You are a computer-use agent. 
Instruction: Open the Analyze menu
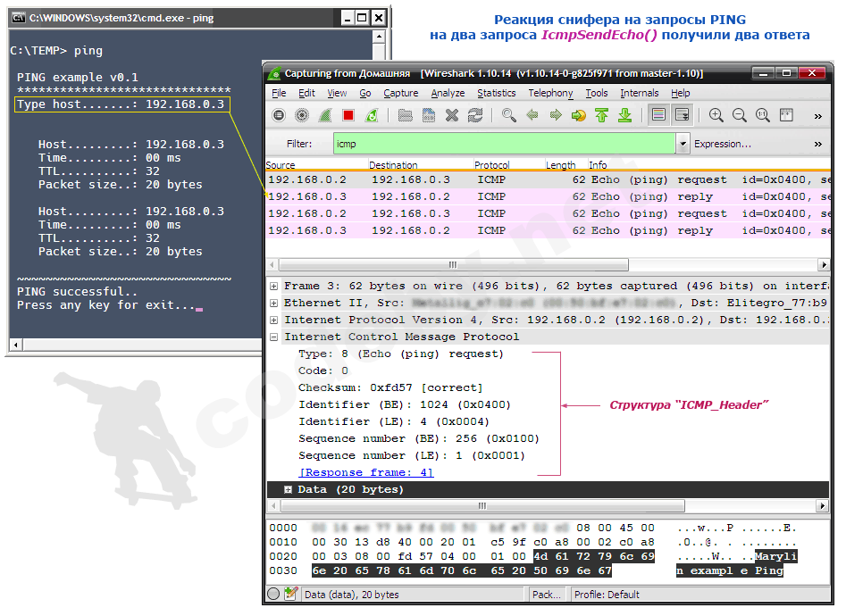(447, 93)
